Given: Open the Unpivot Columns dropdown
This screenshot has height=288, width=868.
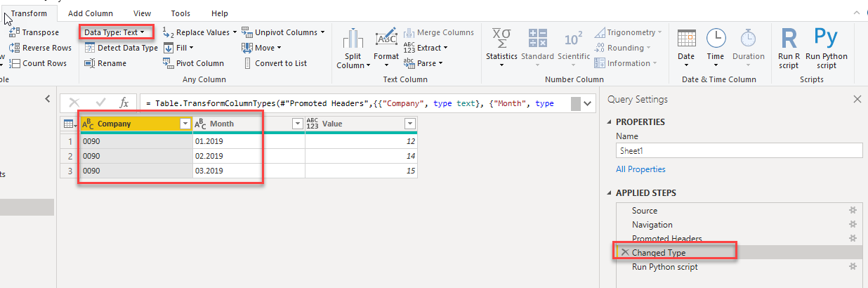Looking at the screenshot, I should point(284,32).
